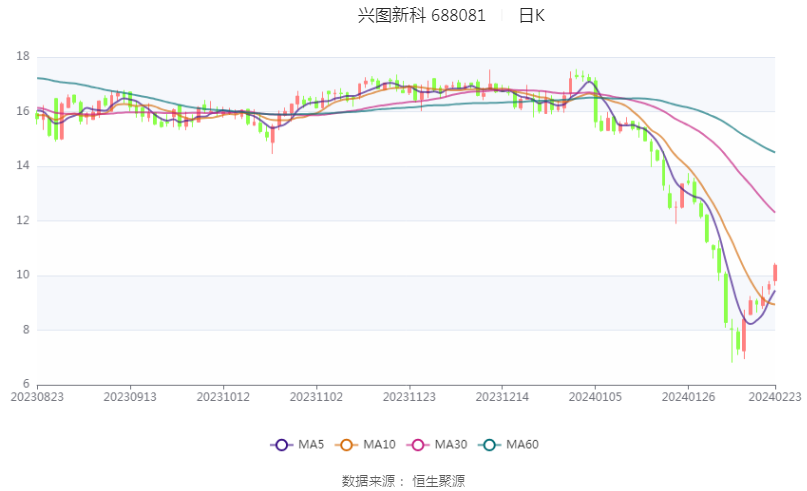Image resolution: width=807 pixels, height=491 pixels.
Task: Click the chart title 兴图新科 688081
Action: 422,15
